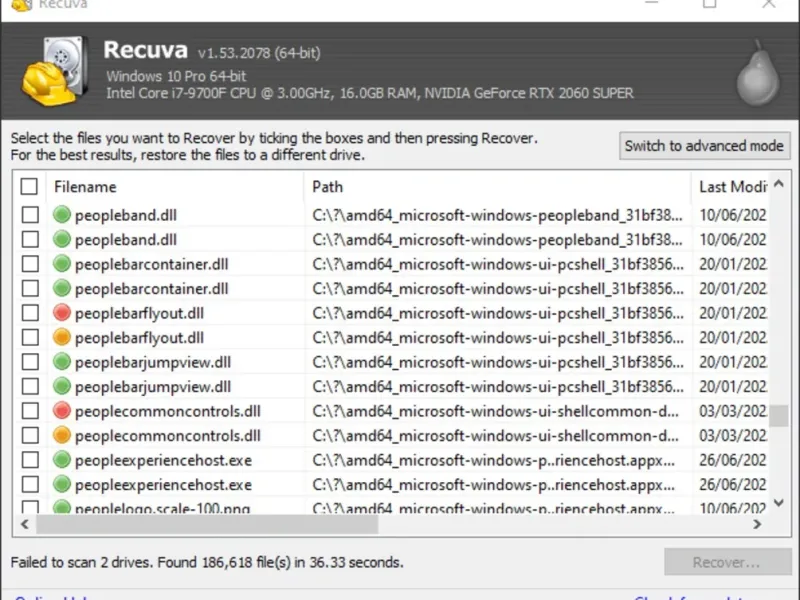The height and width of the screenshot is (600, 800).
Task: Tick checkbox for red-status peoplecommoncontrols.dll row
Action: (30, 411)
